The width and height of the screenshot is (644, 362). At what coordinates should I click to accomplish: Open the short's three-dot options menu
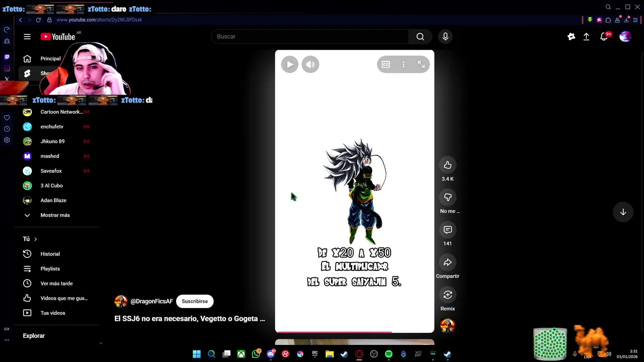(x=404, y=64)
